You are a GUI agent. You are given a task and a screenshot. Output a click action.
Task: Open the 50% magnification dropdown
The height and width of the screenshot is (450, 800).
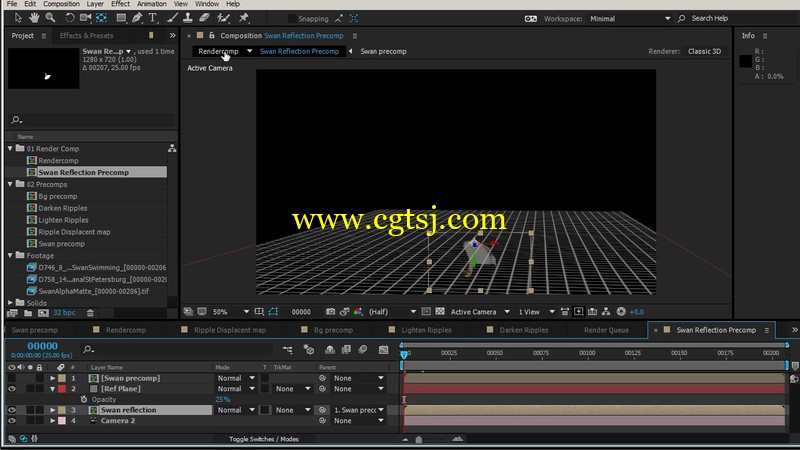coord(231,311)
